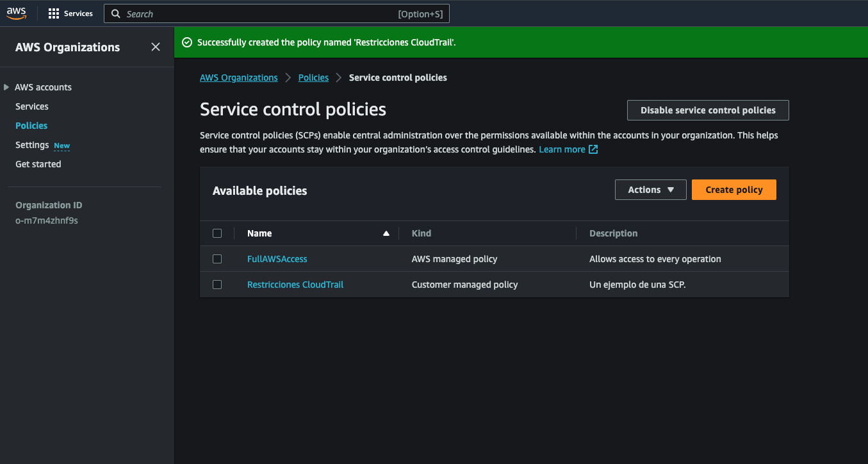Check the FullAWSAccess row checkbox
The height and width of the screenshot is (464, 868).
click(x=217, y=259)
